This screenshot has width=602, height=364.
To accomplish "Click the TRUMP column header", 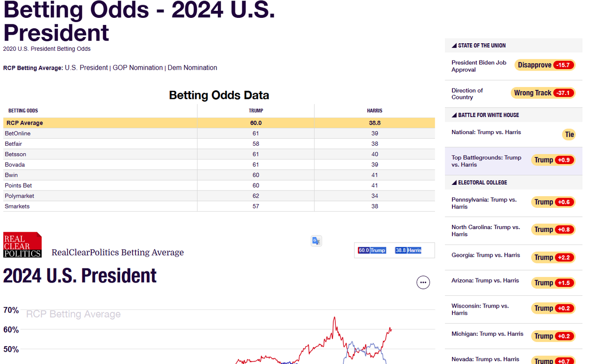I will 256,111.
